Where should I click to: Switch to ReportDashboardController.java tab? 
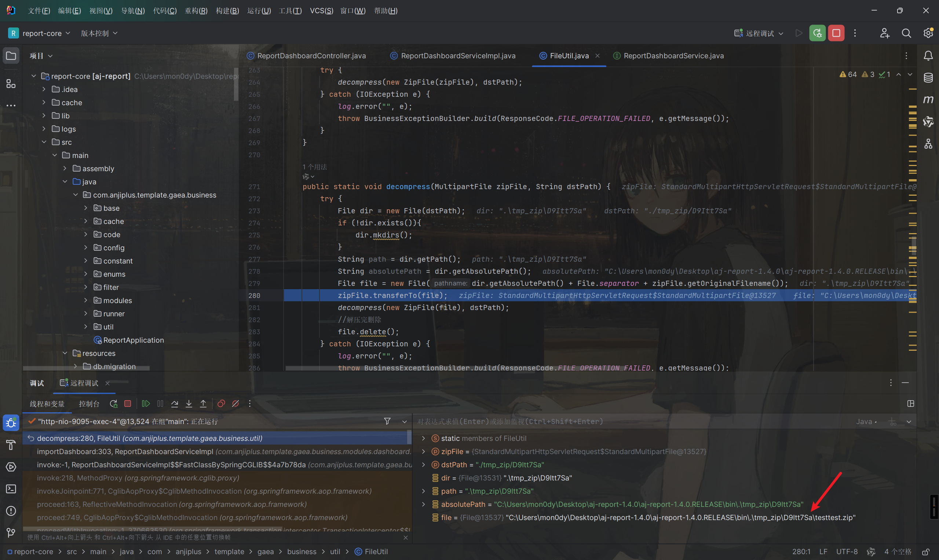click(x=307, y=56)
